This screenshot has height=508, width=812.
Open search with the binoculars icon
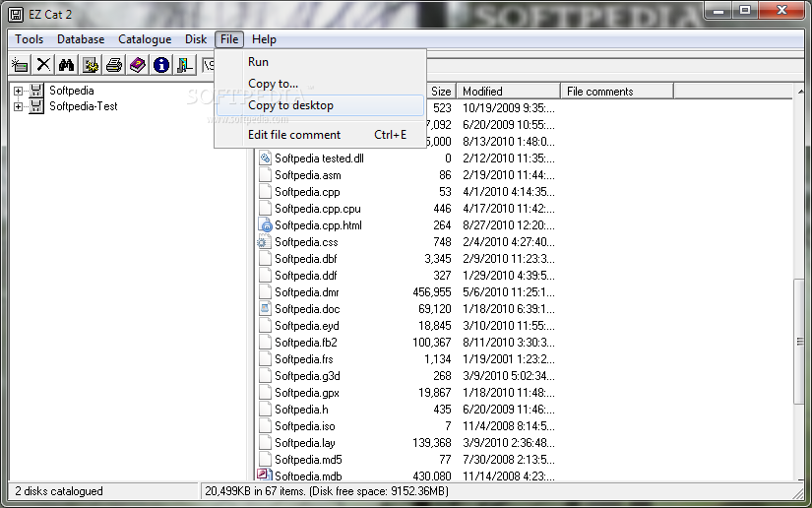coord(67,65)
